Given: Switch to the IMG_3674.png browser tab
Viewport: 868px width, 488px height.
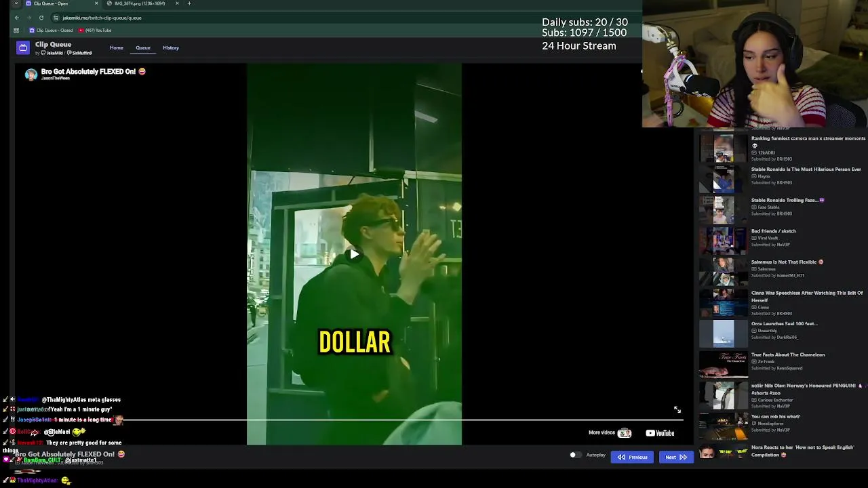Looking at the screenshot, I should (140, 3).
